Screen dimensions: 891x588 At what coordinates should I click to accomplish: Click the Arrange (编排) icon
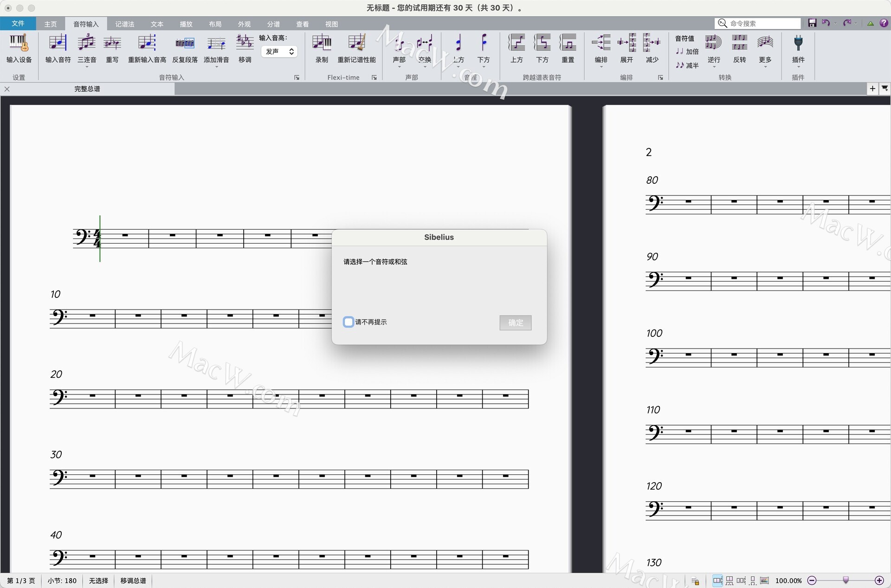(x=601, y=43)
